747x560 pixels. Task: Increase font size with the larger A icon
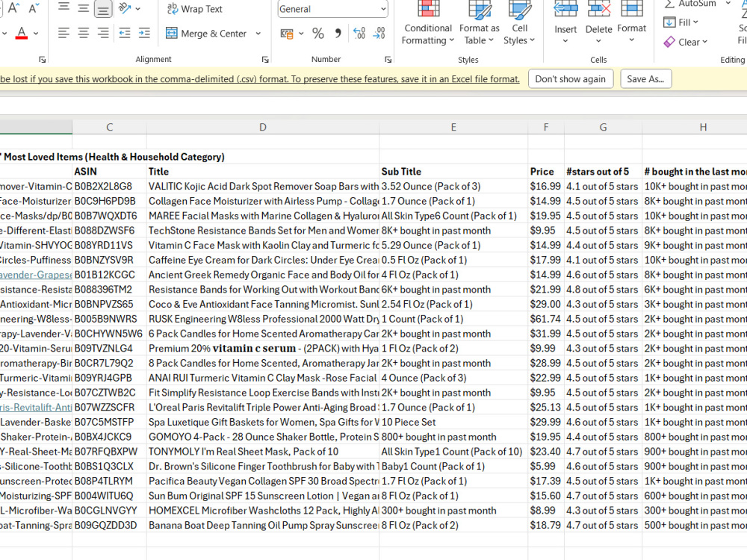pyautogui.click(x=13, y=7)
